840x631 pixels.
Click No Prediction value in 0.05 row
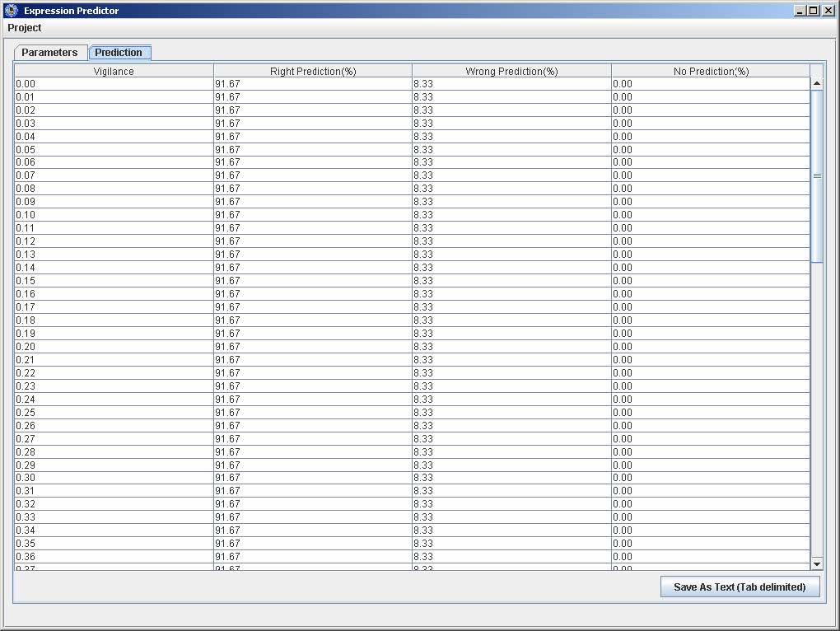pyautogui.click(x=711, y=149)
